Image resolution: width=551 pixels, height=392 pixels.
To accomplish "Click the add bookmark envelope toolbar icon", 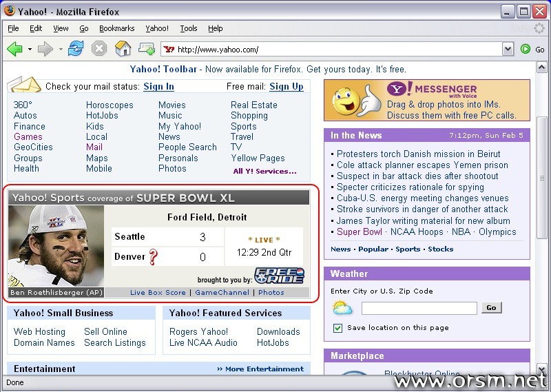I will (147, 48).
